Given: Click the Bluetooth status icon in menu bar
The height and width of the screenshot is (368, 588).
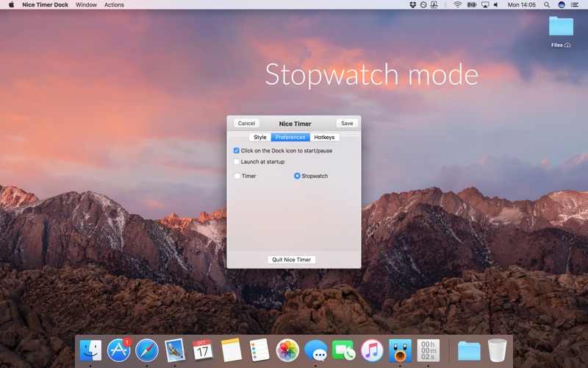Looking at the screenshot, I should tap(446, 5).
